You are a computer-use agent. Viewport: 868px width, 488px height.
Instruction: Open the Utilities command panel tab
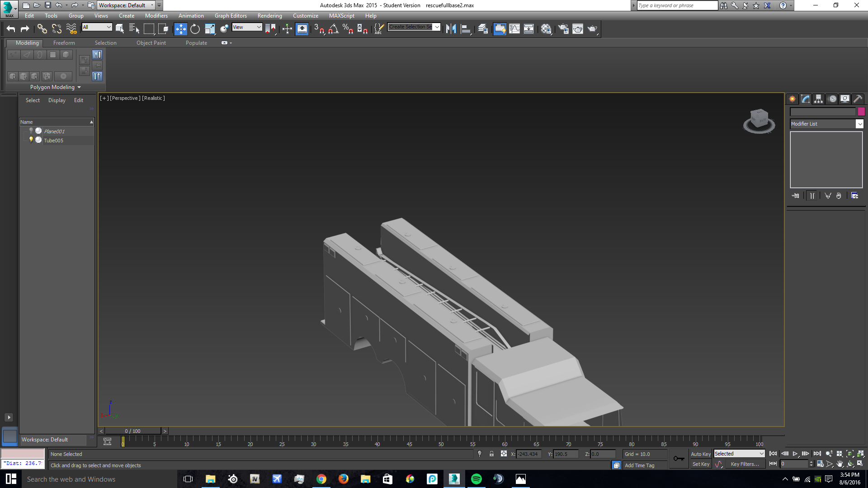tap(858, 99)
